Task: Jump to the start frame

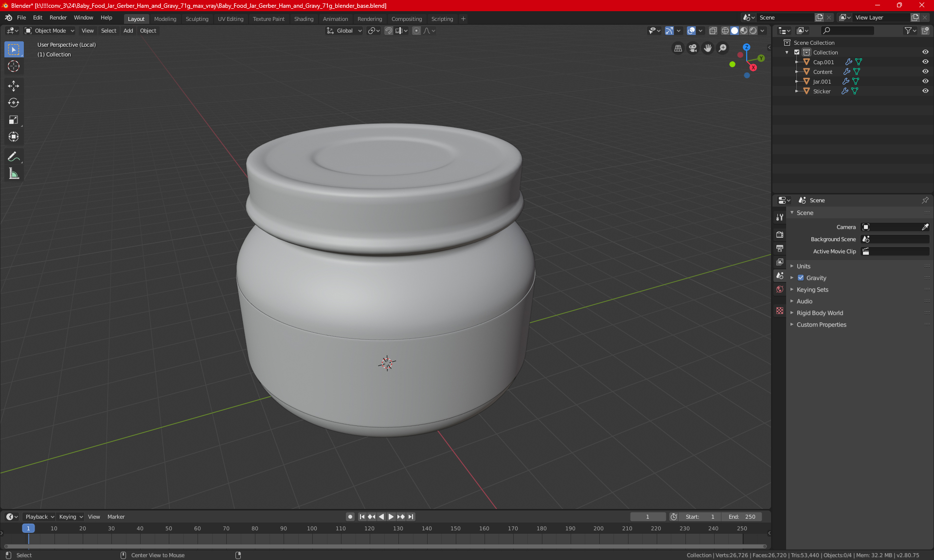Action: (362, 517)
